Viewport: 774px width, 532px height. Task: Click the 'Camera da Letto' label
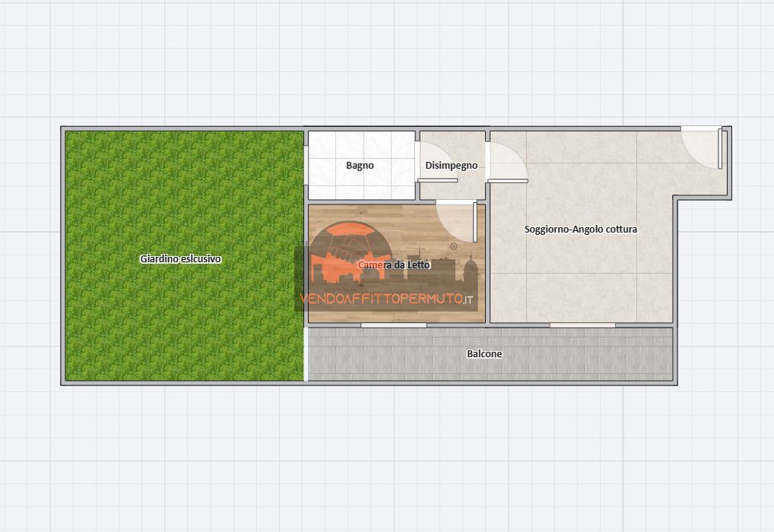(x=394, y=265)
